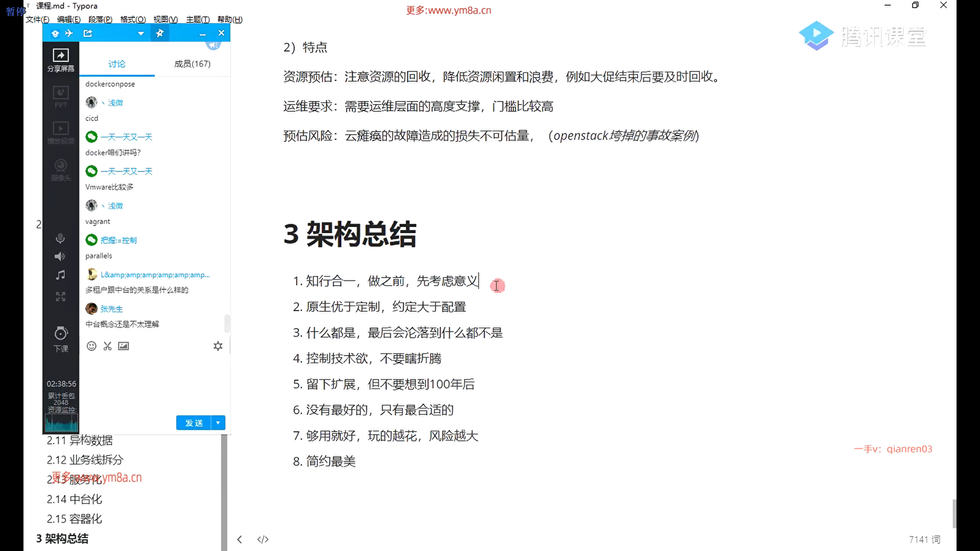Open outline item 2.14 中台化
The image size is (980, 551).
pos(75,499)
